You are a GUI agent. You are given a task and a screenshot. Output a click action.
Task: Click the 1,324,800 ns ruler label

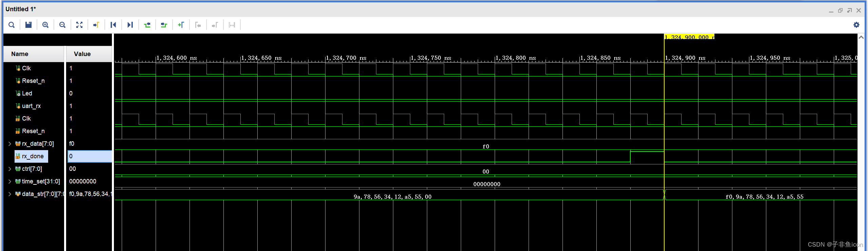pos(516,58)
